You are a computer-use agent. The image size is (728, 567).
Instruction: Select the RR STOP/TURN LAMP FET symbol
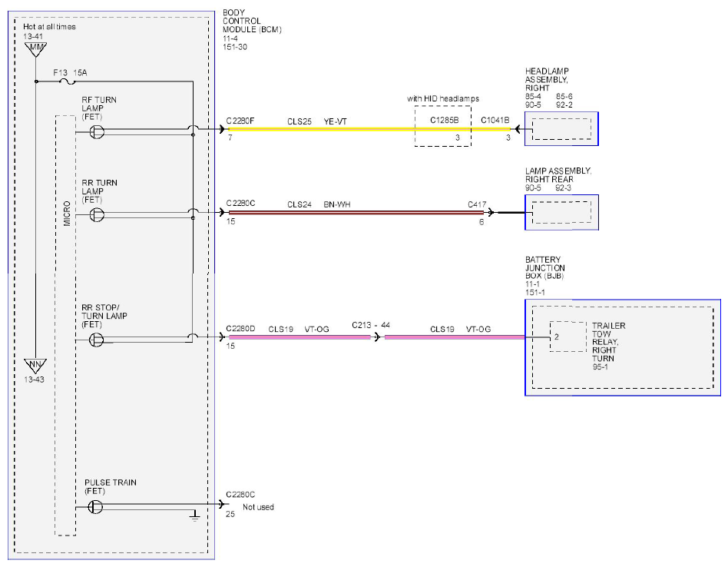[97, 340]
